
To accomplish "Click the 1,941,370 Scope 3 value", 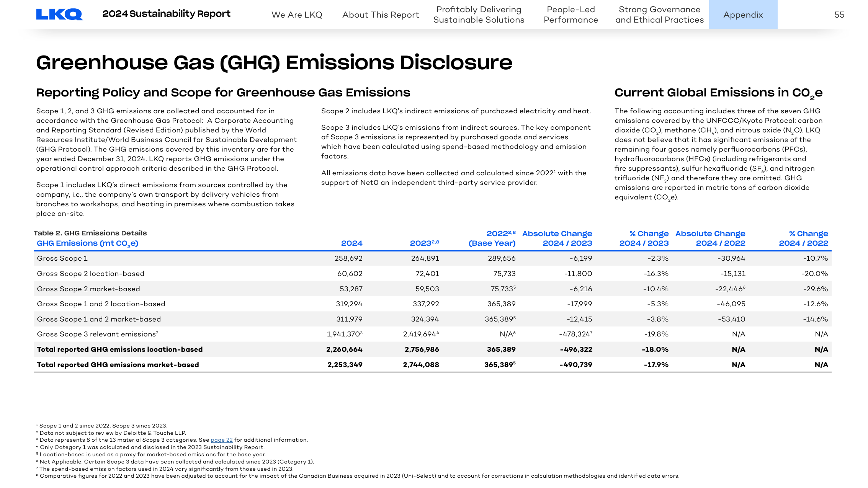I will coord(345,334).
